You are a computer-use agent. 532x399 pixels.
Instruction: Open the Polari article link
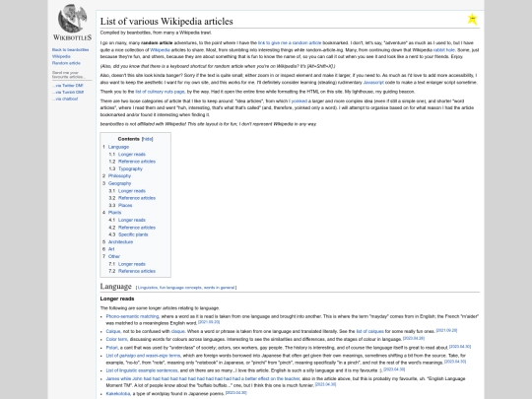pyautogui.click(x=111, y=348)
